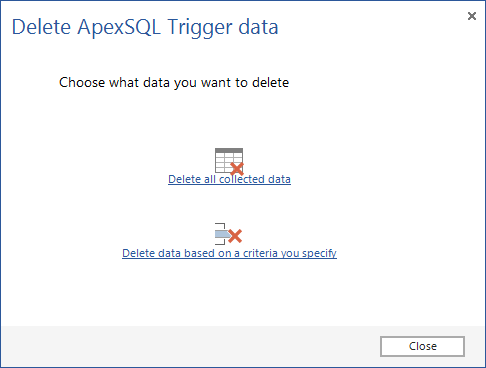Follow the underlined 'criteria you specify' hyperlink
The width and height of the screenshot is (486, 368).
pos(290,253)
